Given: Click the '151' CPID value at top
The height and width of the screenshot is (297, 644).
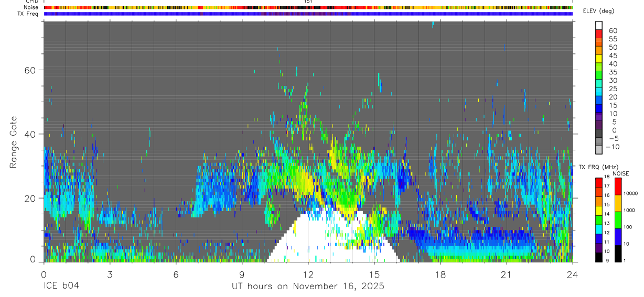Looking at the screenshot, I should tap(308, 2).
